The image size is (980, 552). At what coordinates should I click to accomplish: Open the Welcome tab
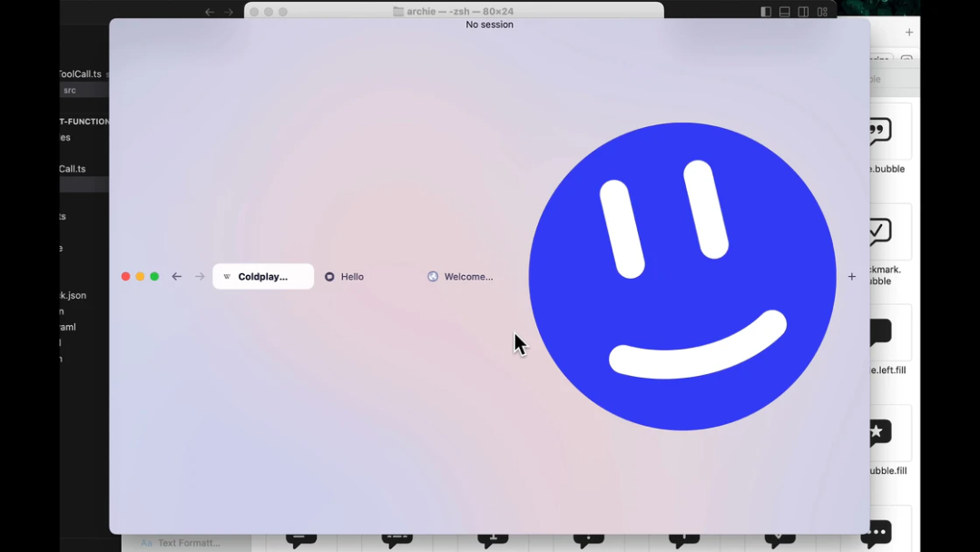(x=461, y=276)
